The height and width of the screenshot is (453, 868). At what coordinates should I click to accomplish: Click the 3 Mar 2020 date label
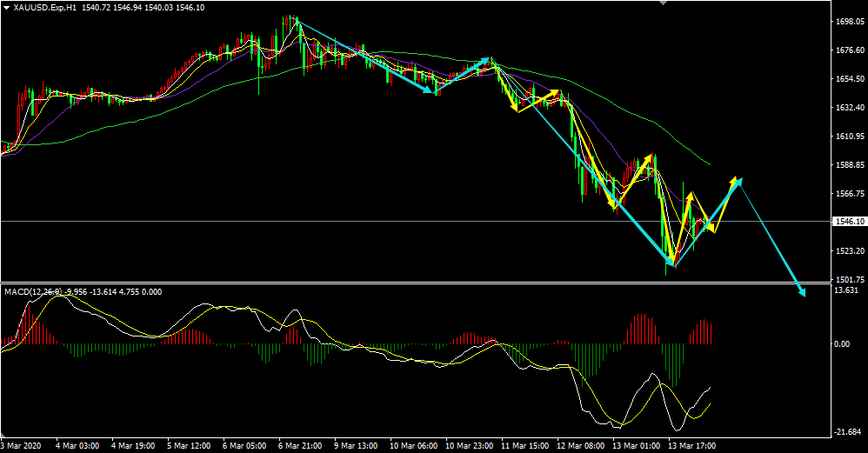(x=21, y=446)
